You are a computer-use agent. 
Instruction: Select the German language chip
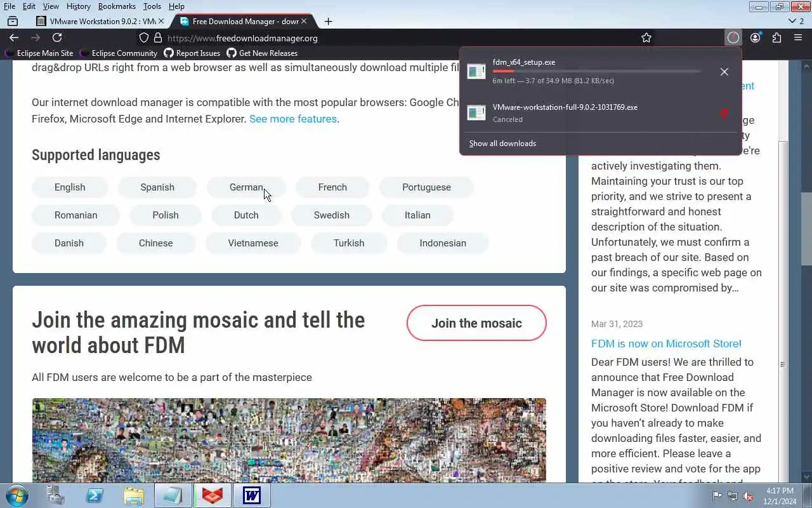click(246, 187)
